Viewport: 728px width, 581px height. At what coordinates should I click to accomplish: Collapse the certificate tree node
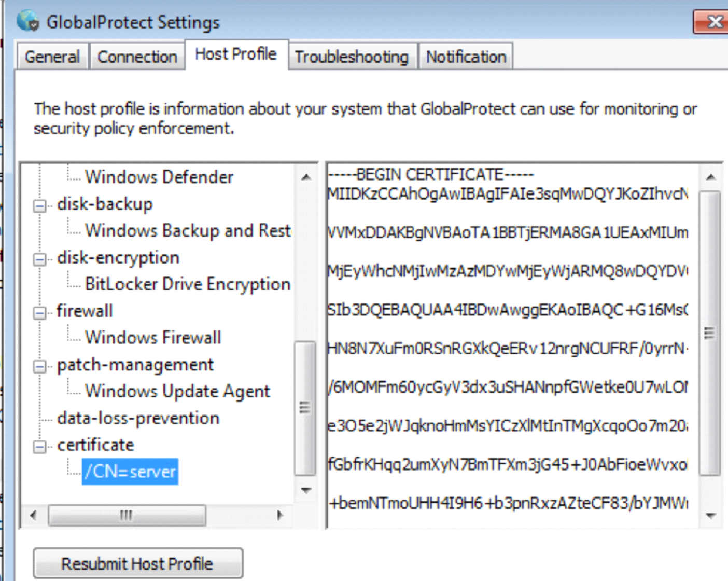[x=39, y=446]
